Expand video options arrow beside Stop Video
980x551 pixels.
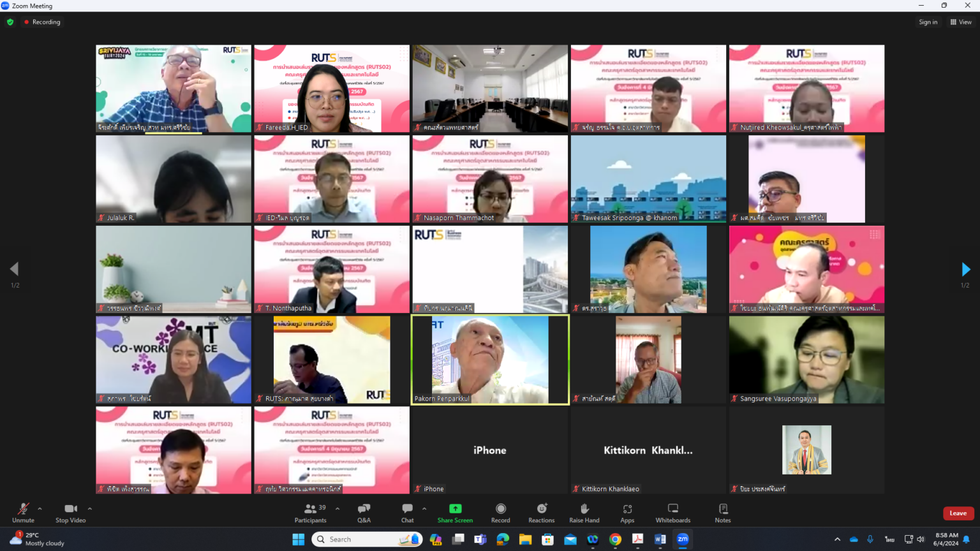click(x=89, y=509)
